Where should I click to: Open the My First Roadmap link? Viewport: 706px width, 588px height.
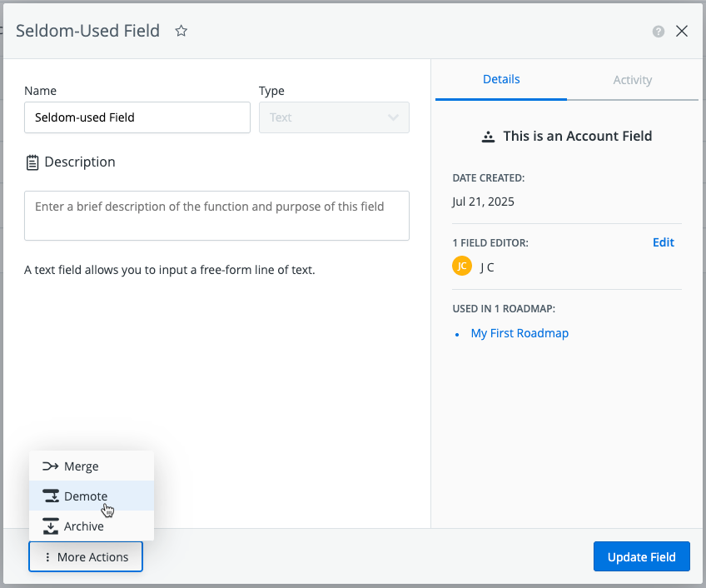[520, 333]
